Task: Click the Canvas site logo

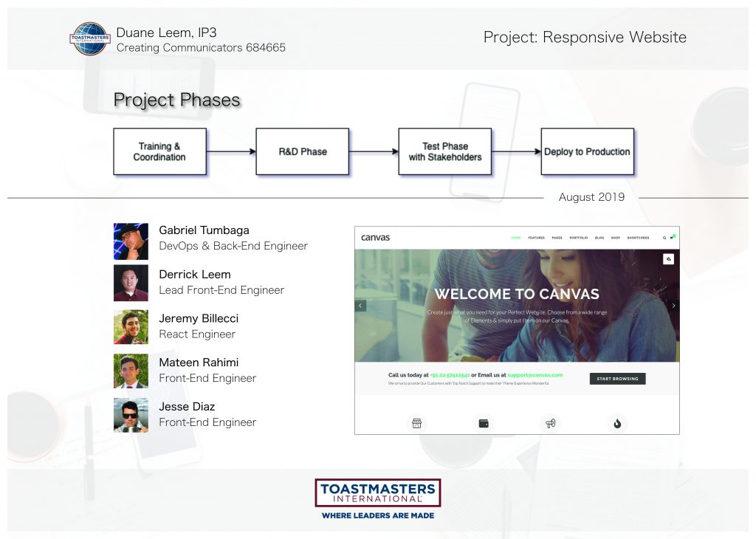Action: coord(375,238)
